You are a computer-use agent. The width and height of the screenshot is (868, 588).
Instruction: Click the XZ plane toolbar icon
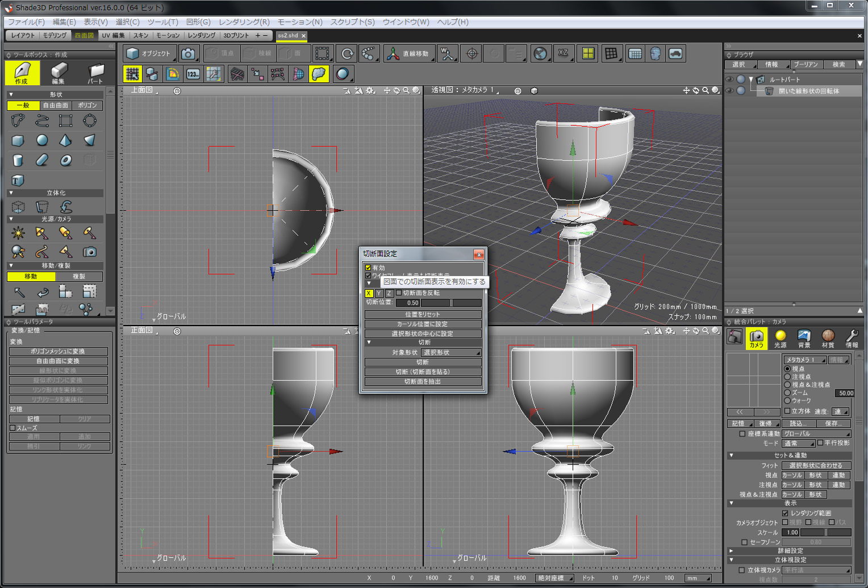pos(564,53)
